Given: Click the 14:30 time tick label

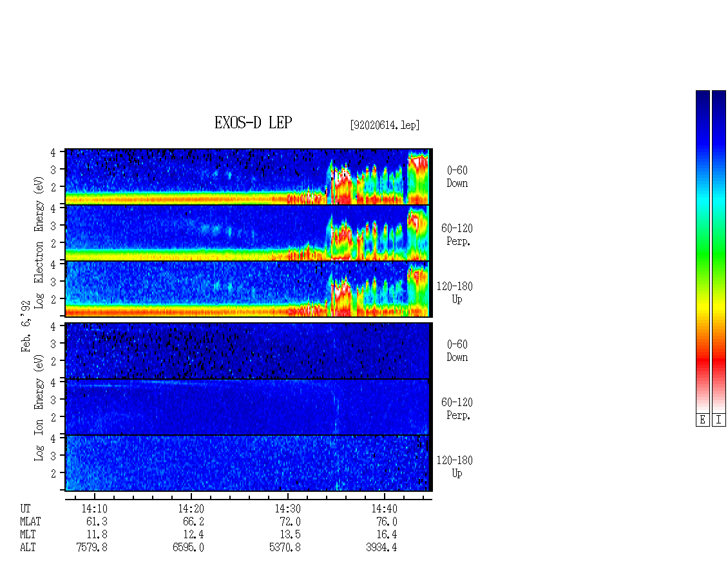Looking at the screenshot, I should point(288,509).
